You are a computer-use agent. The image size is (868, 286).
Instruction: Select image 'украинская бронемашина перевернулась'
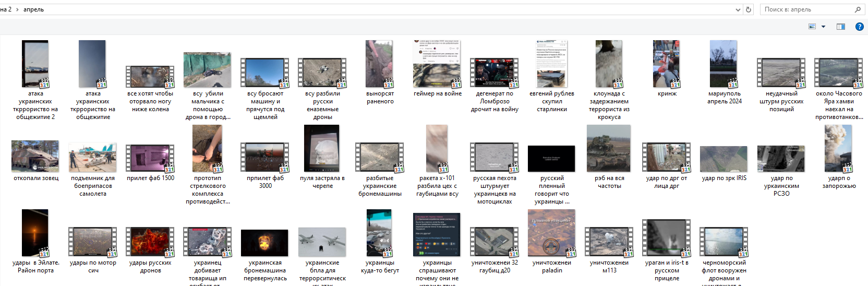pos(265,255)
